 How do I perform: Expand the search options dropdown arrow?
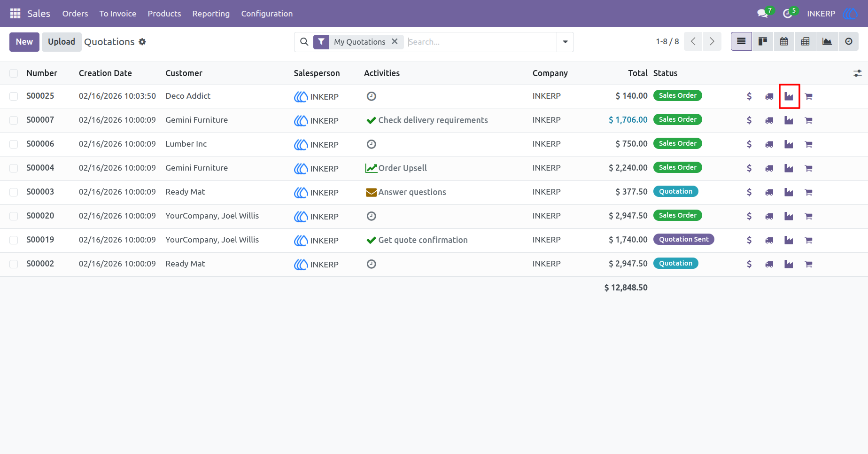coord(565,42)
